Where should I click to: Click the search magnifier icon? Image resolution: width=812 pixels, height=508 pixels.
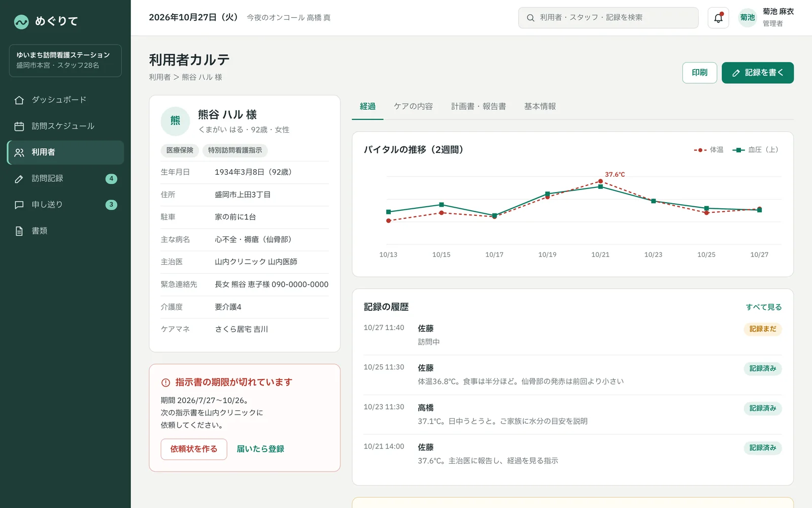click(530, 18)
